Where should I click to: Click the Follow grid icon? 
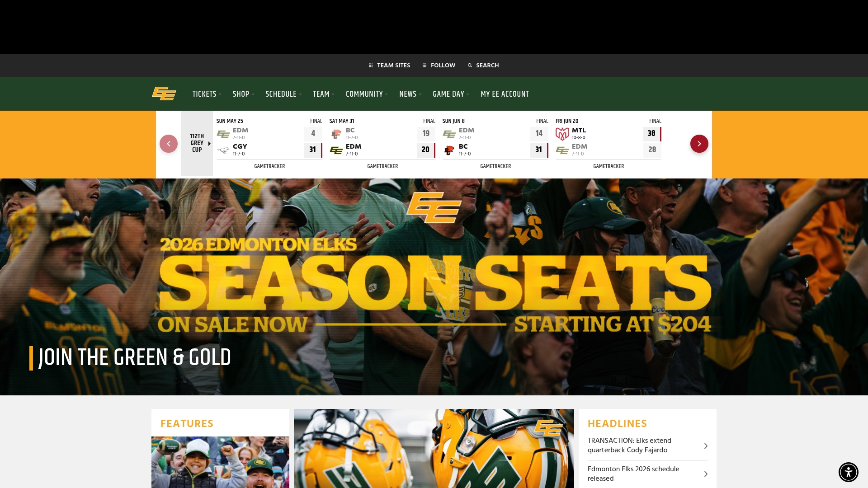425,66
